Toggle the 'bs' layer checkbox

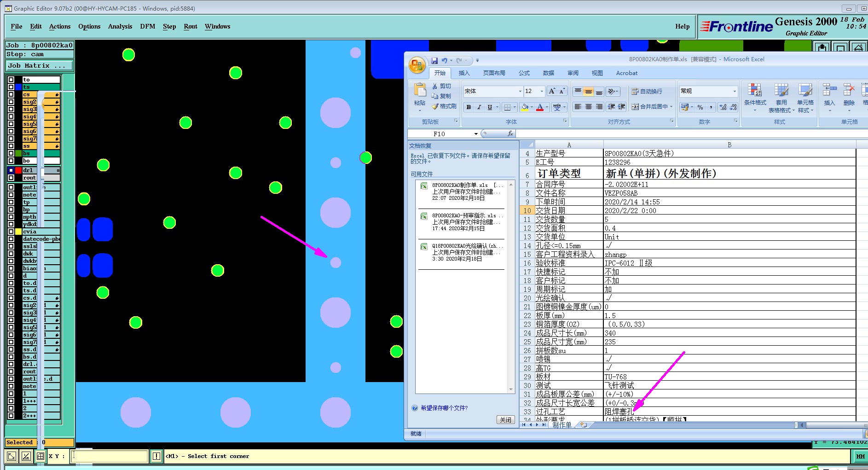pyautogui.click(x=11, y=153)
